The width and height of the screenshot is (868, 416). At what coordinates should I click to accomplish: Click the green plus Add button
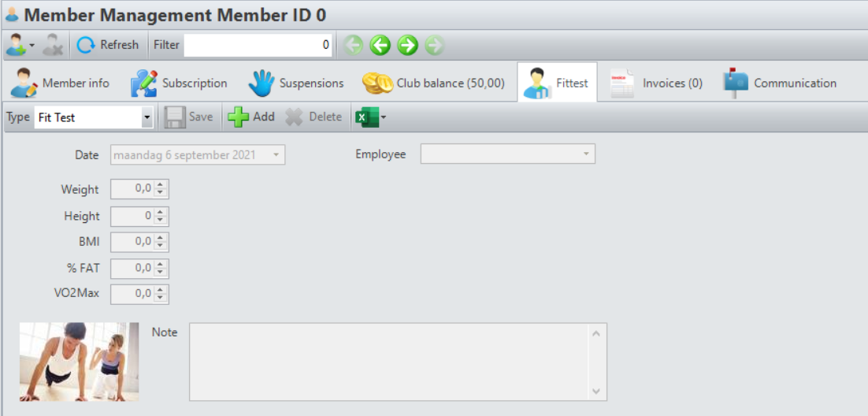[x=250, y=117]
